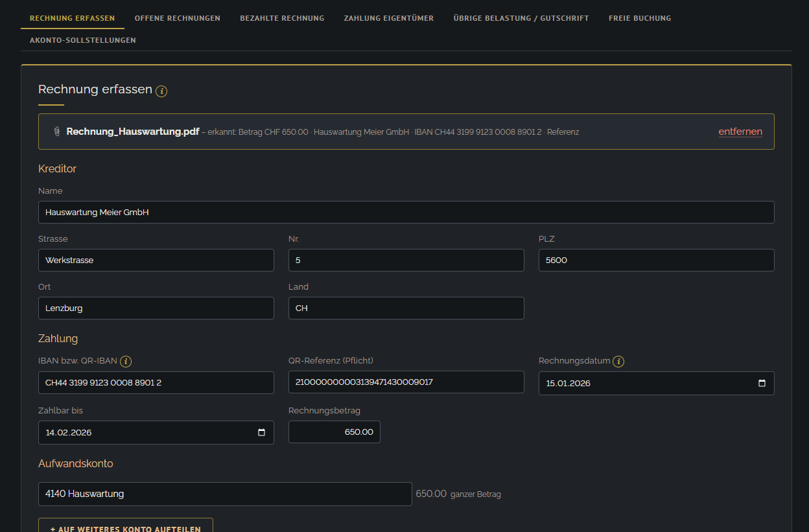
Task: Click the '650.00 ganzer Betrag' text
Action: [458, 494]
